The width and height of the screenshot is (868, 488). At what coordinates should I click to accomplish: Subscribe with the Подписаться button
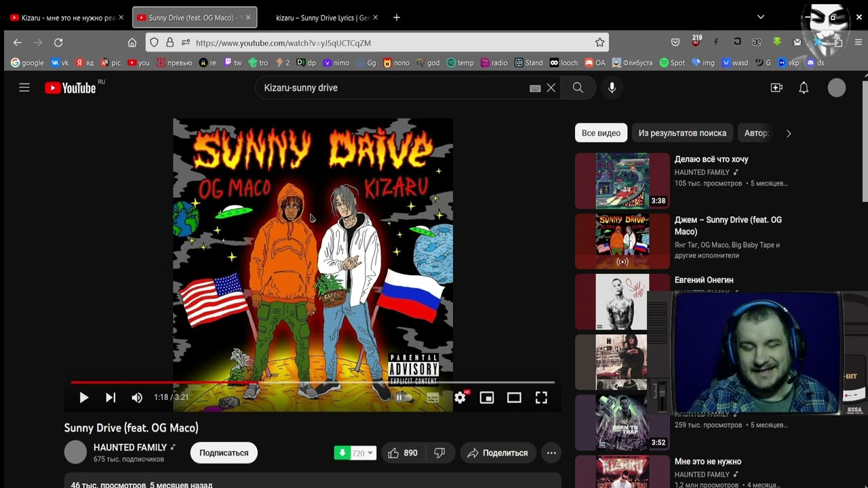pos(224,453)
